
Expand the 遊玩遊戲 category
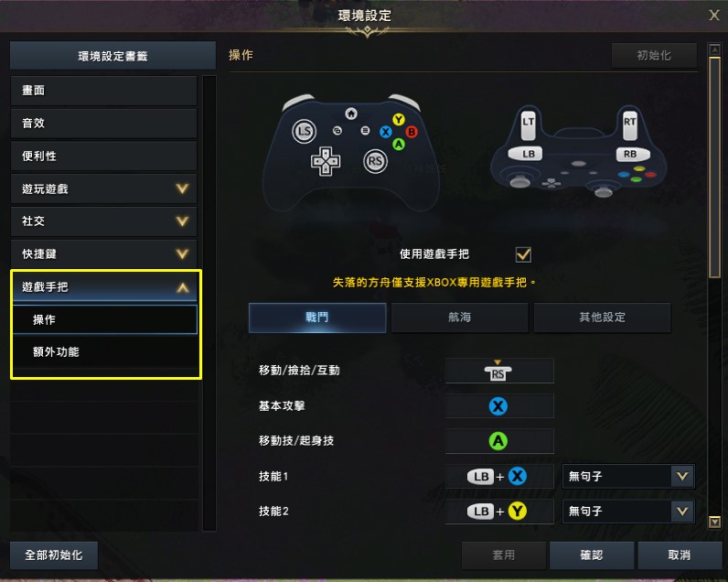pos(104,189)
